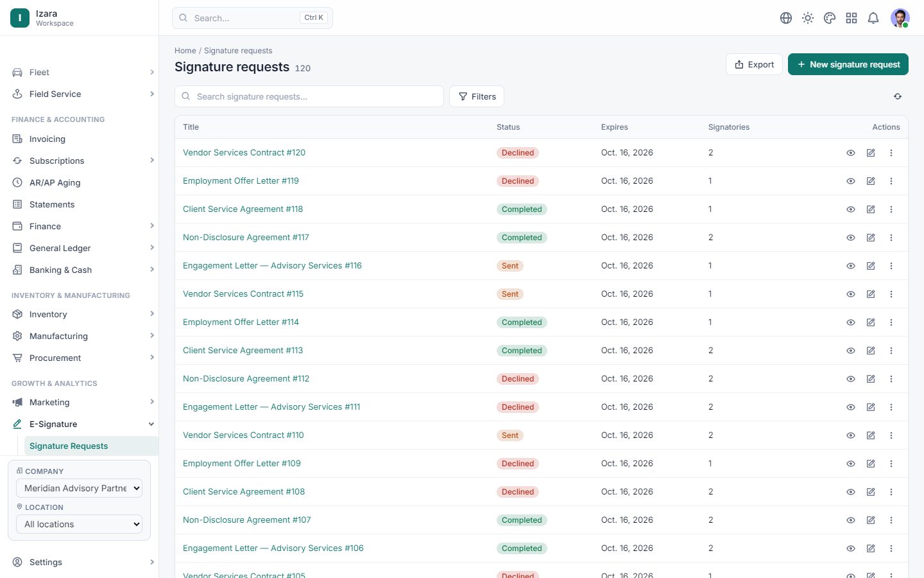Open more actions for Client Service Agreement #113
924x578 pixels.
[891, 351]
